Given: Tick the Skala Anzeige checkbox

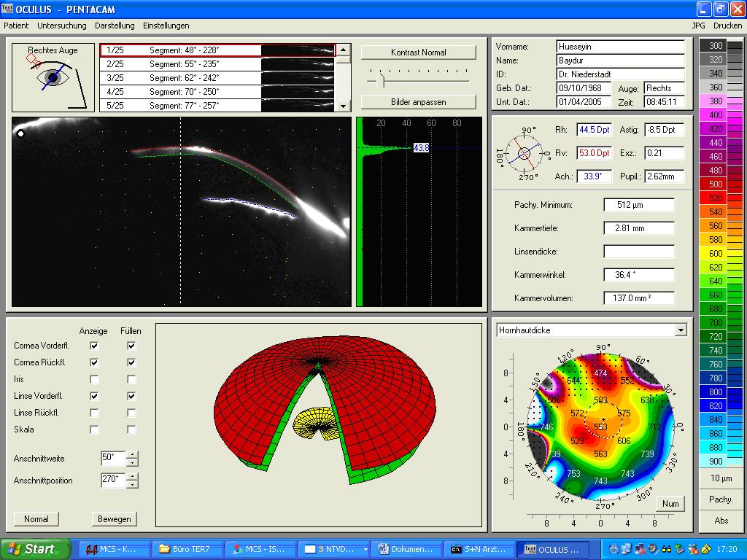Looking at the screenshot, I should (94, 429).
